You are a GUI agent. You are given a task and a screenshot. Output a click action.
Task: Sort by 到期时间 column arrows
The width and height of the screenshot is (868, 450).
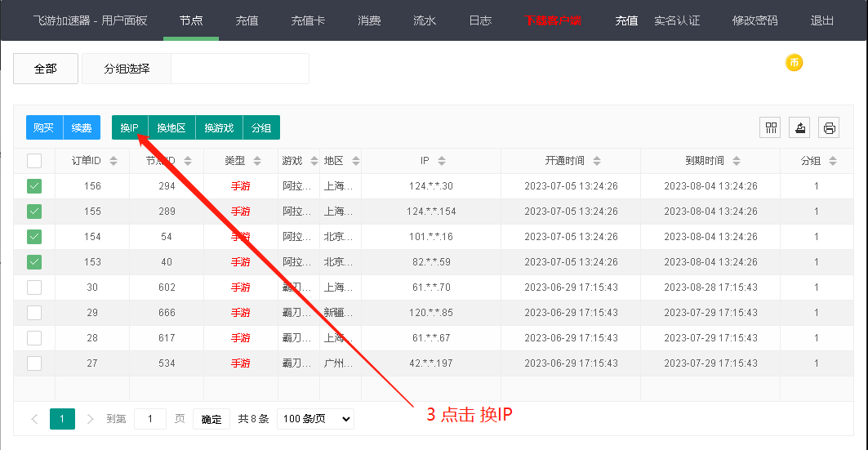(737, 161)
